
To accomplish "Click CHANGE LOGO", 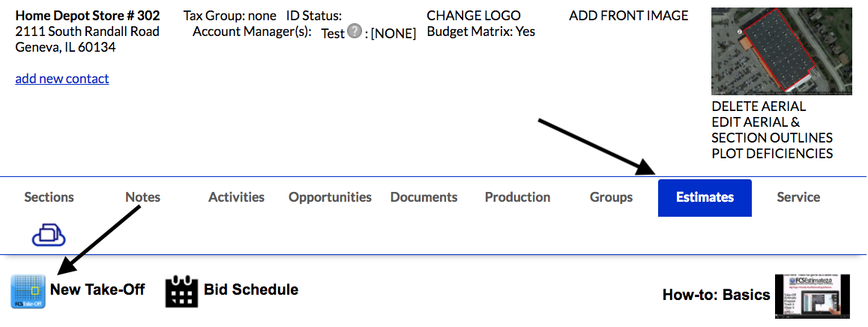I will [x=473, y=16].
